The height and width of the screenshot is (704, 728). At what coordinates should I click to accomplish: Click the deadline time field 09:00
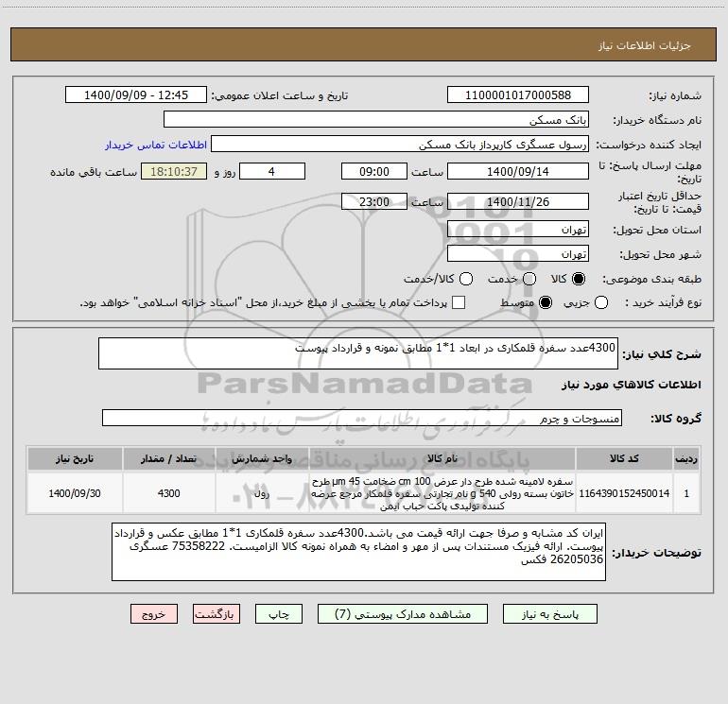pyautogui.click(x=374, y=171)
